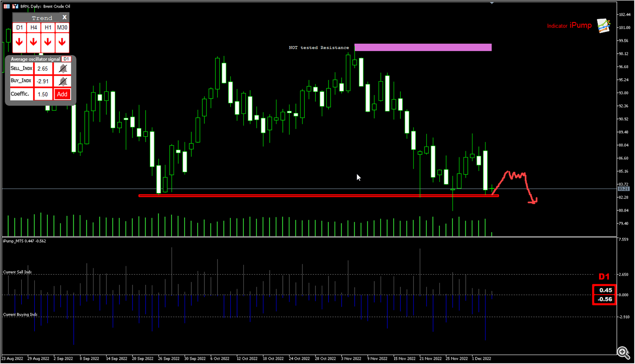635x364 pixels.
Task: Open the oscillator signal D1 timeframe selector
Action: [x=66, y=59]
